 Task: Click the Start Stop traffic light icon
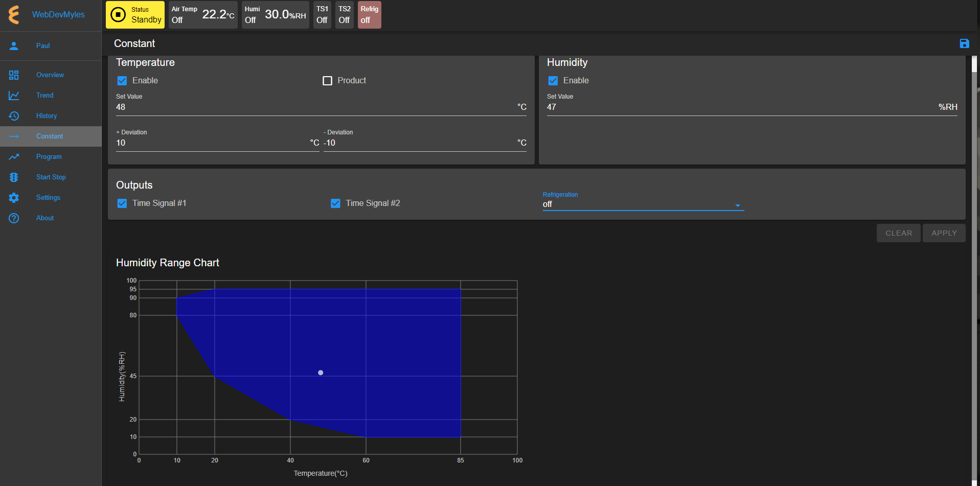pyautogui.click(x=14, y=177)
